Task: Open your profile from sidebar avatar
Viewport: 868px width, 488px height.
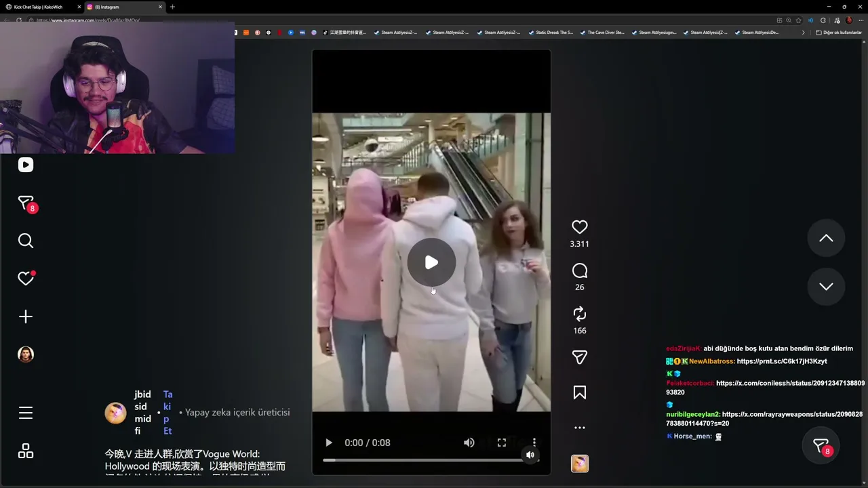Action: 26,354
